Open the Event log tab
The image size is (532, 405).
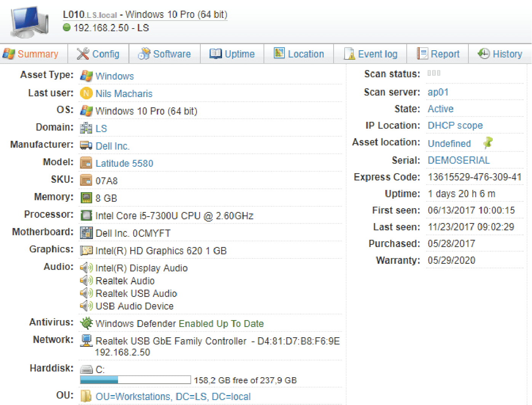(x=371, y=54)
